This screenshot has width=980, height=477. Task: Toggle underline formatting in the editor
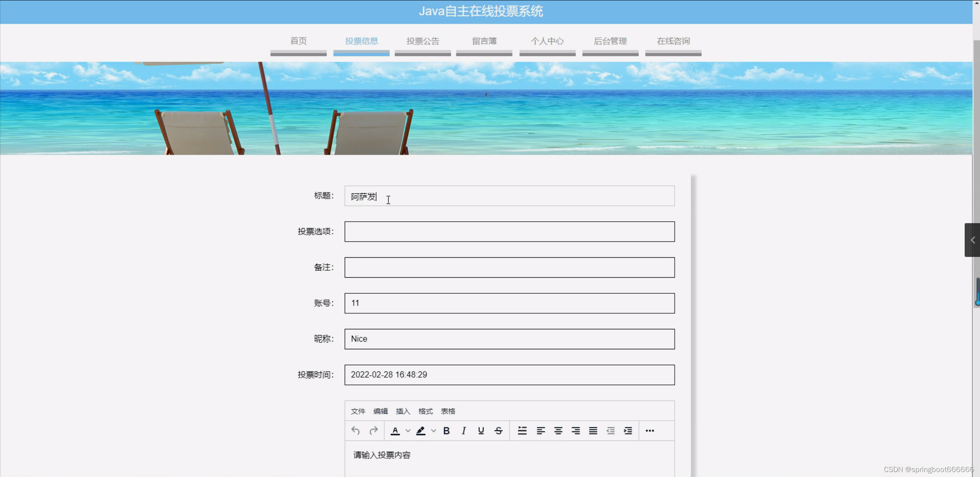[481, 431]
